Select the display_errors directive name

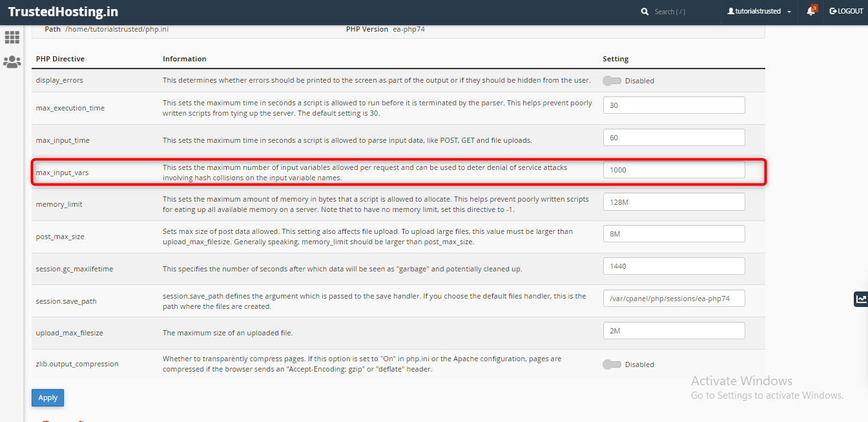pos(59,80)
